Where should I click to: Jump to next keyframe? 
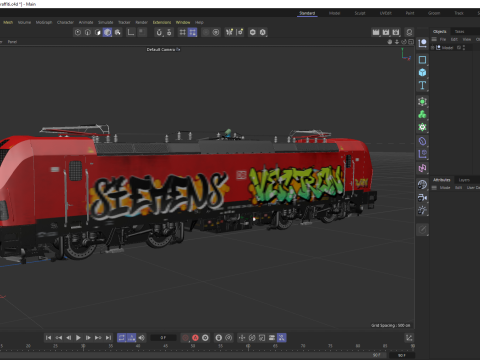click(98, 338)
